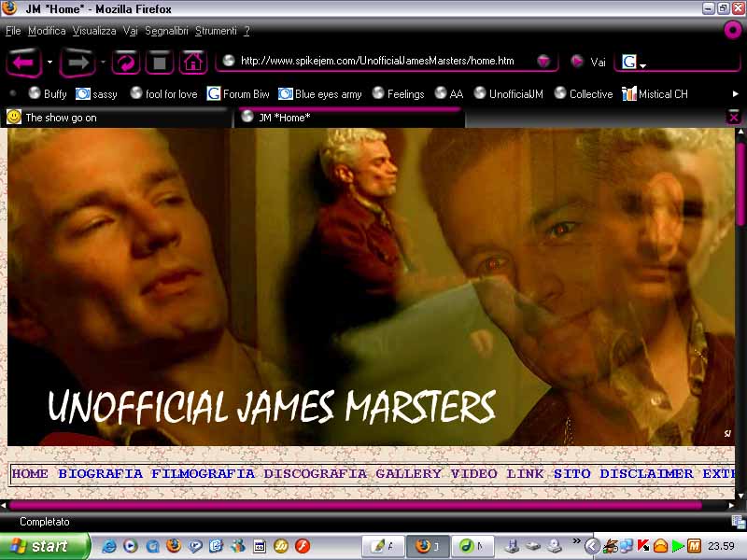Switch to the Firefox taskbar button
Screen dimensions: 747x560
(427, 546)
